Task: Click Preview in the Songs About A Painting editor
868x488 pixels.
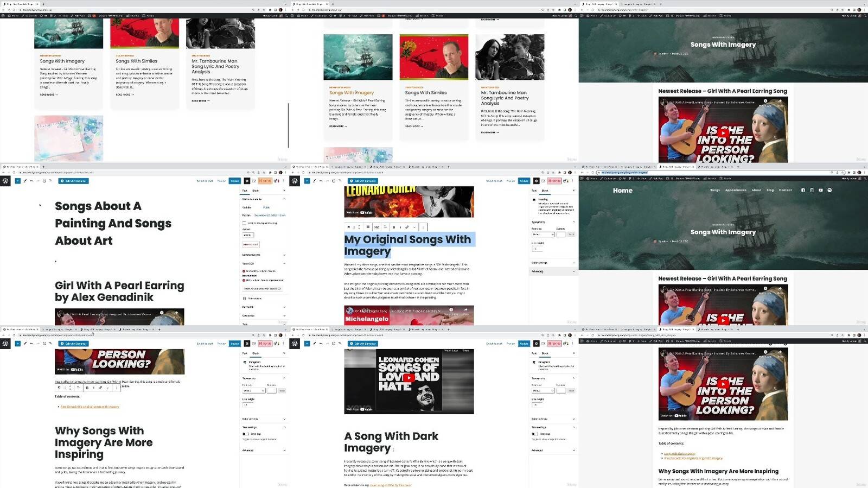Action: [x=221, y=181]
